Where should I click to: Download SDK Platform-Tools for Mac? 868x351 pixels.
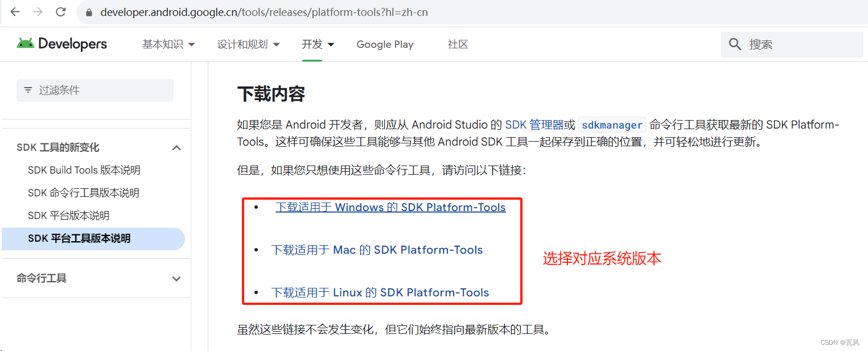pos(377,250)
